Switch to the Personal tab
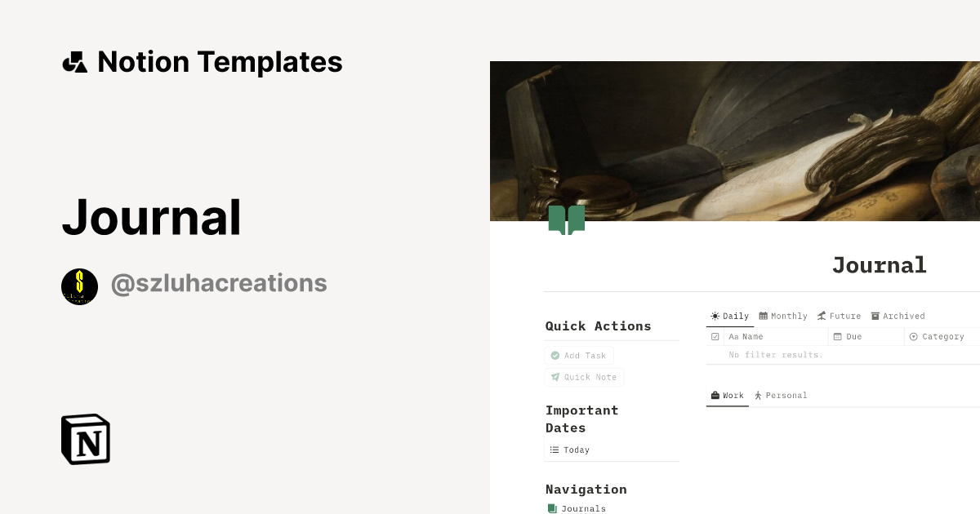This screenshot has width=980, height=514. pos(781,395)
